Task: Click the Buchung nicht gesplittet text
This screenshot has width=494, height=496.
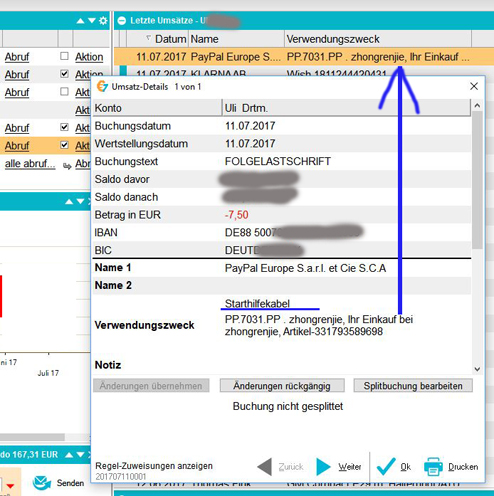Action: 288,406
